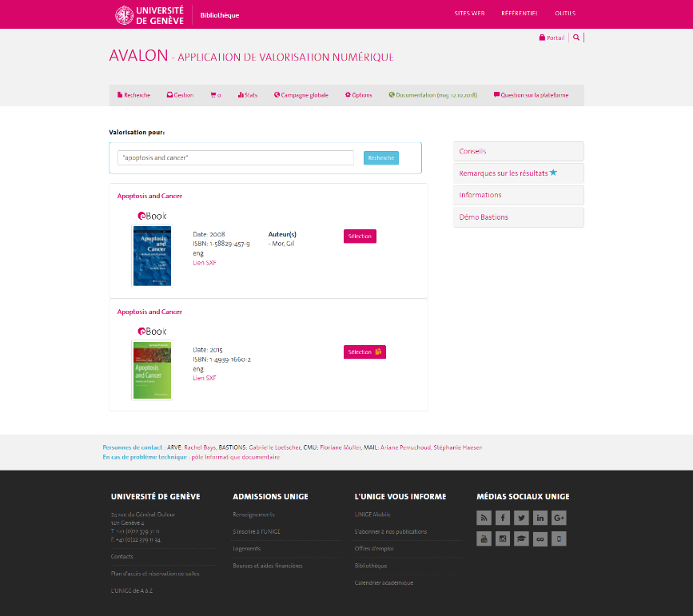This screenshot has height=616, width=693.
Task: Click Sélection for the 2008 ebook
Action: coord(360,236)
